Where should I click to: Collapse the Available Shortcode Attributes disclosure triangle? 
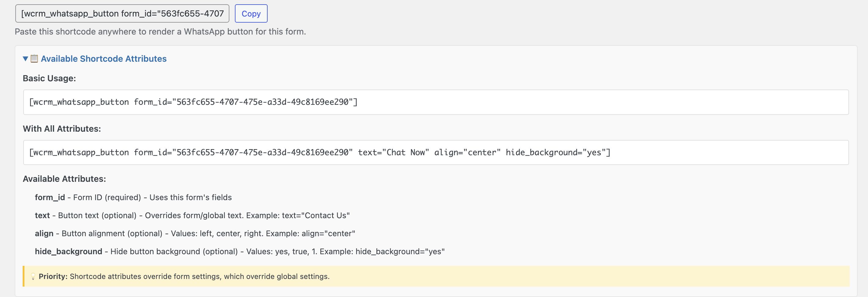25,59
